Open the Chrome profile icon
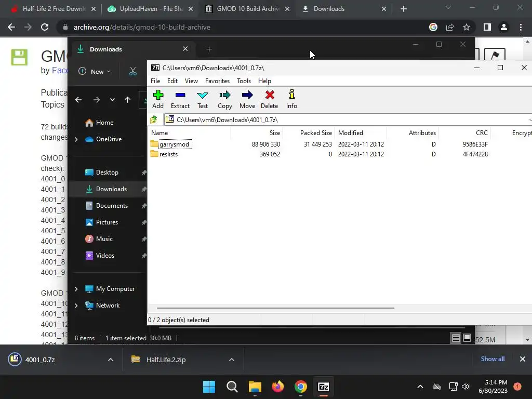 (504, 27)
